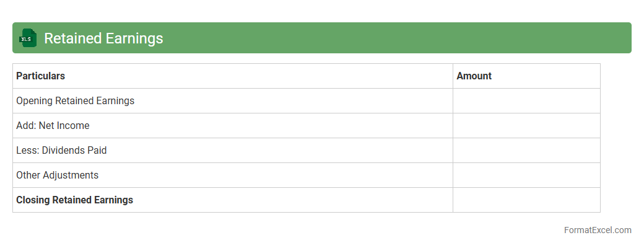Select the Other Adjustments label cell
The height and width of the screenshot is (248, 644).
click(57, 175)
